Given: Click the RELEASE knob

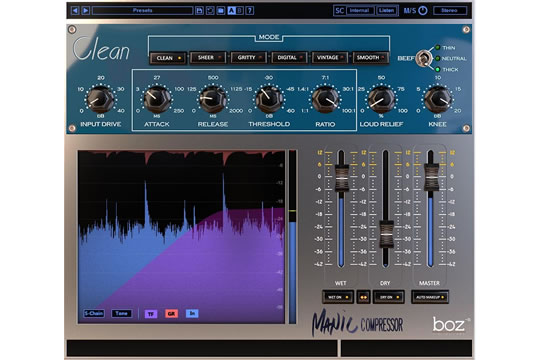Looking at the screenshot, I should coord(213,99).
